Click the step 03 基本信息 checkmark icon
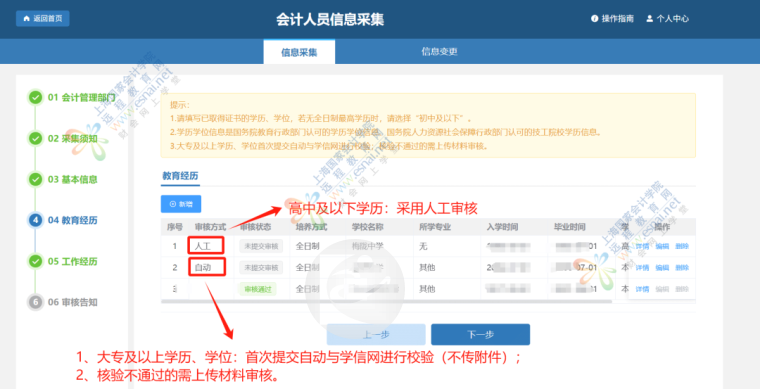This screenshot has width=760, height=389. pos(35,179)
